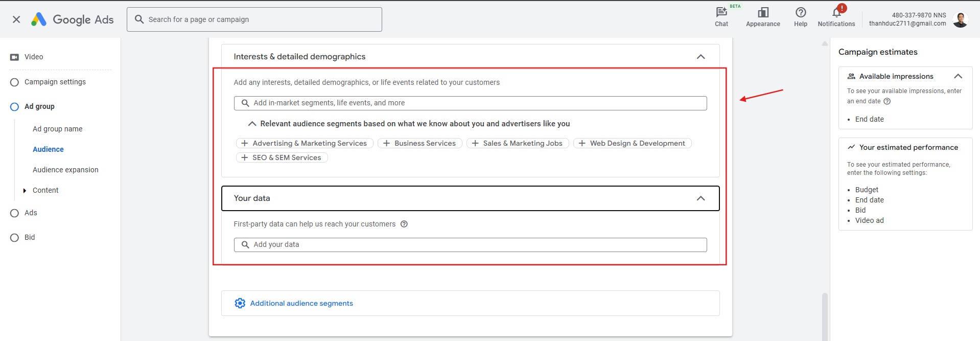Click the Add your data search field
The image size is (980, 341).
[x=470, y=245]
